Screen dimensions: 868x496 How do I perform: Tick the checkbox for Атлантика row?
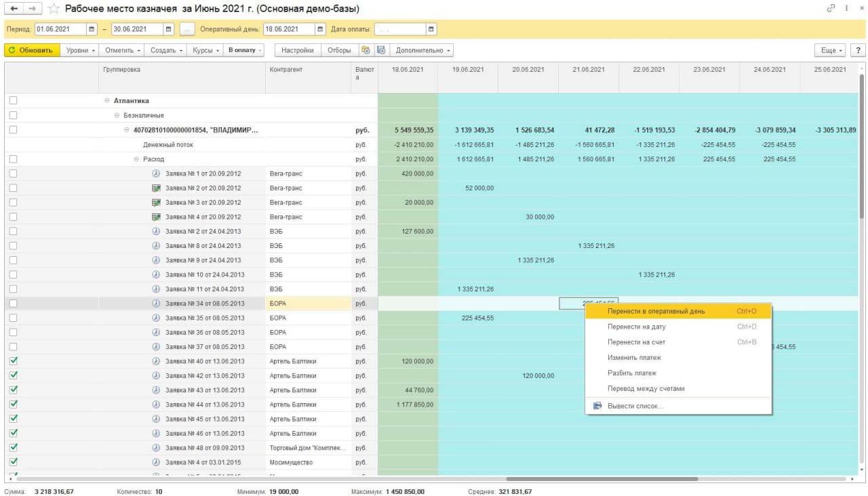[x=13, y=101]
